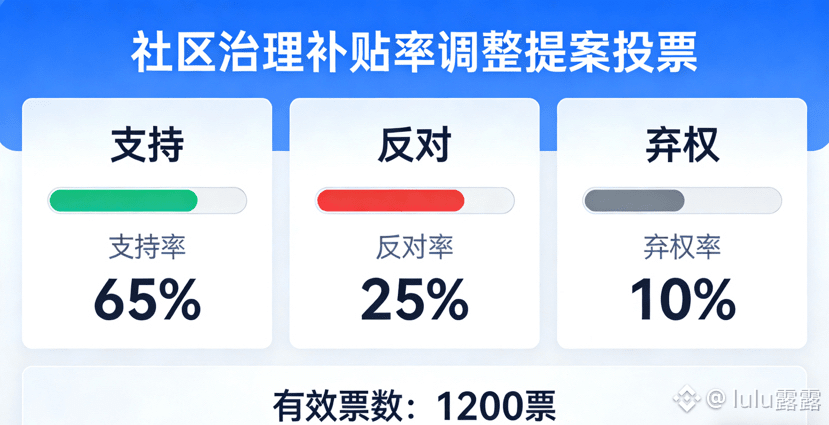
Task: Click the empty track end of the abstain bar
Action: [732, 200]
